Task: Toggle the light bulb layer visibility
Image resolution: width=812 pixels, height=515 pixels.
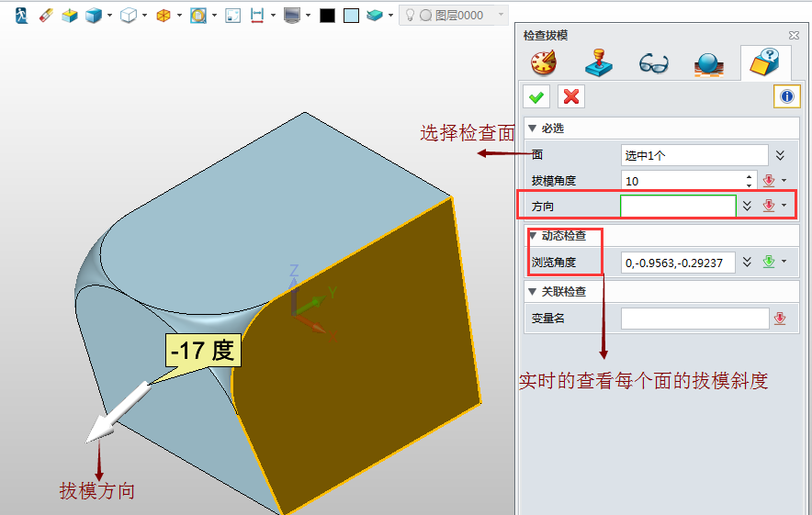Action: (x=411, y=16)
